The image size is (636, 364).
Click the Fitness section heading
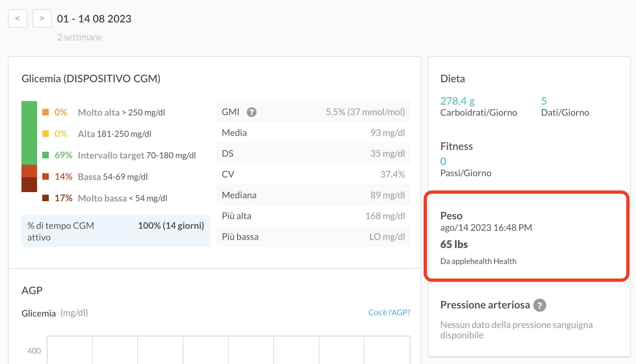point(457,146)
